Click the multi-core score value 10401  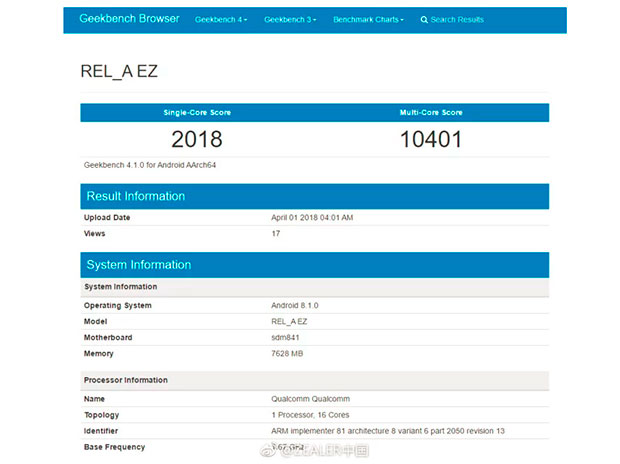(431, 139)
